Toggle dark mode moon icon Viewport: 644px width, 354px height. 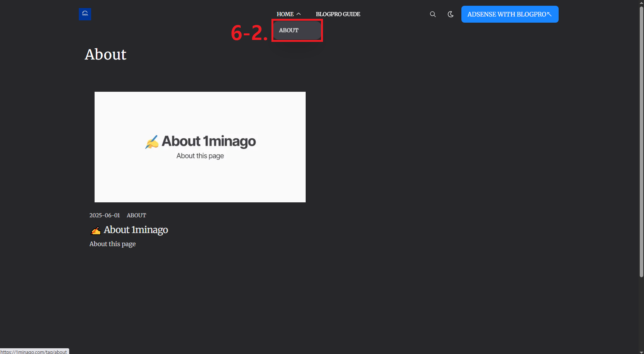(x=451, y=14)
